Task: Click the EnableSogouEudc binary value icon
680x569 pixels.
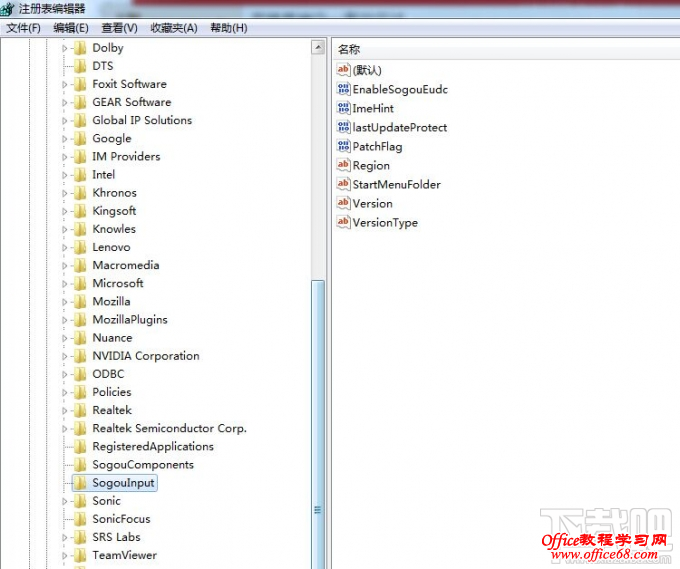Action: (x=343, y=89)
